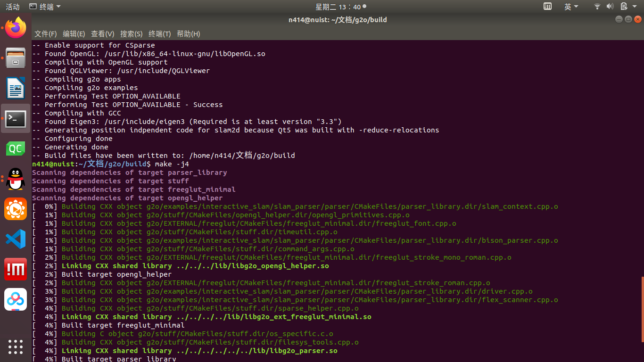
Task: Click the libg2o_ext_freeglut_minimal.so linking line
Action: (x=202, y=317)
